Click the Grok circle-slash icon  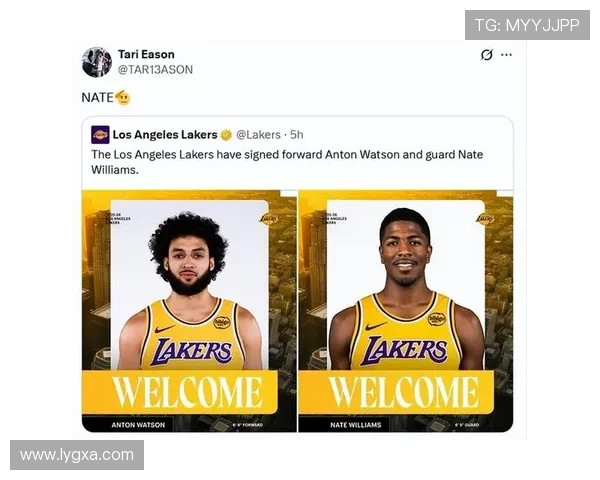[x=486, y=55]
